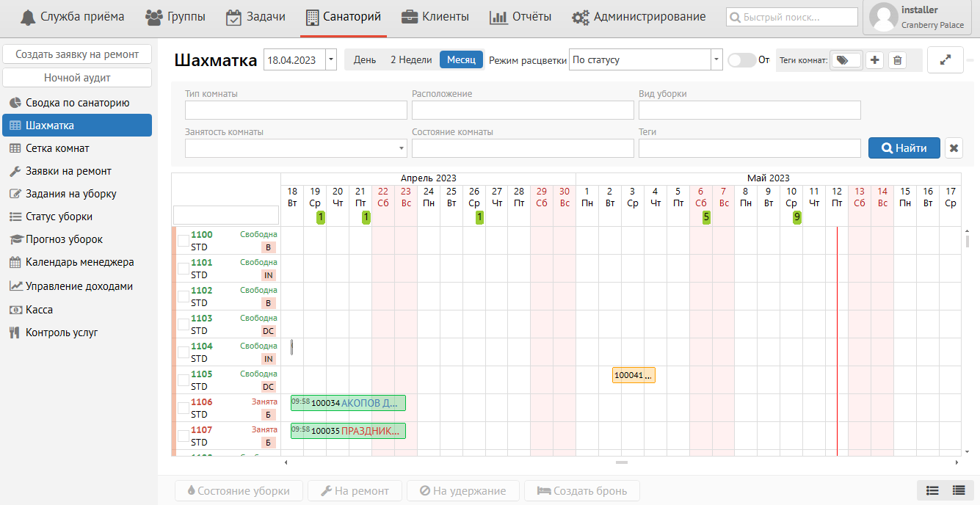Click the trash icon next to room tags
980x505 pixels.
click(x=897, y=60)
